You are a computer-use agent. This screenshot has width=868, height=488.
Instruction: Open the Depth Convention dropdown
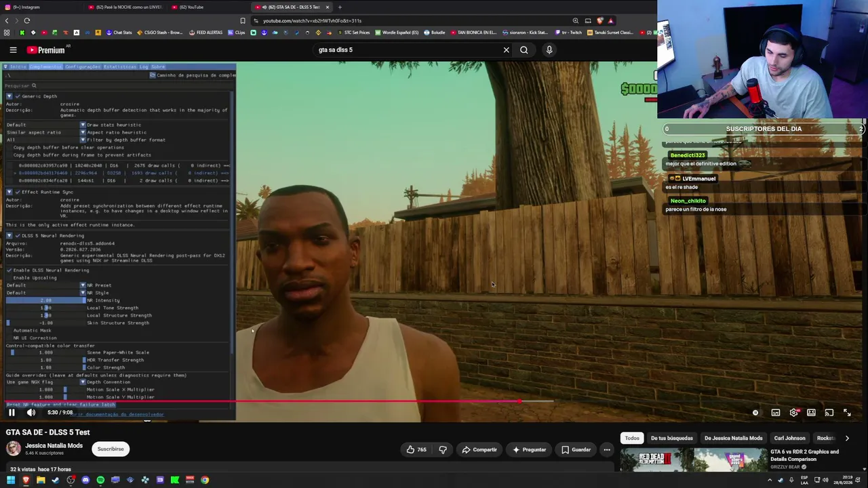click(45, 382)
